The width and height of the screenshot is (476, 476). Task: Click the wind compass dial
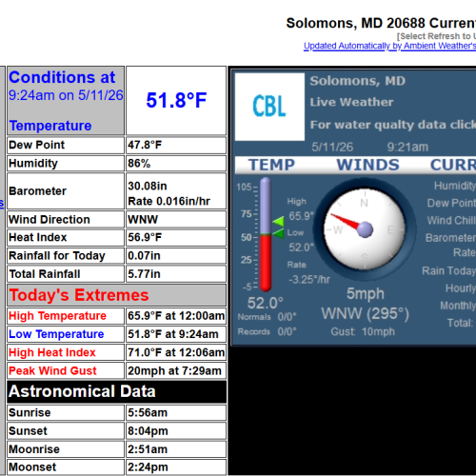365,229
